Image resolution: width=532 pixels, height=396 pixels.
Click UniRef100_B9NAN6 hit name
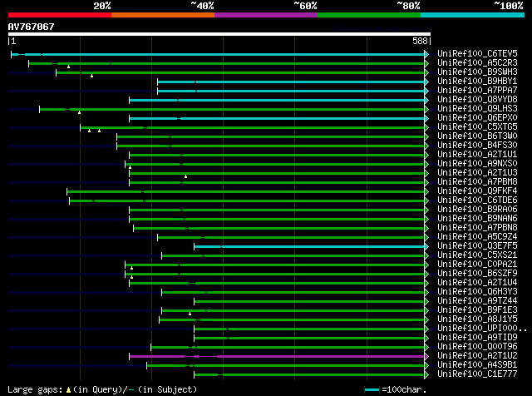pyautogui.click(x=477, y=219)
